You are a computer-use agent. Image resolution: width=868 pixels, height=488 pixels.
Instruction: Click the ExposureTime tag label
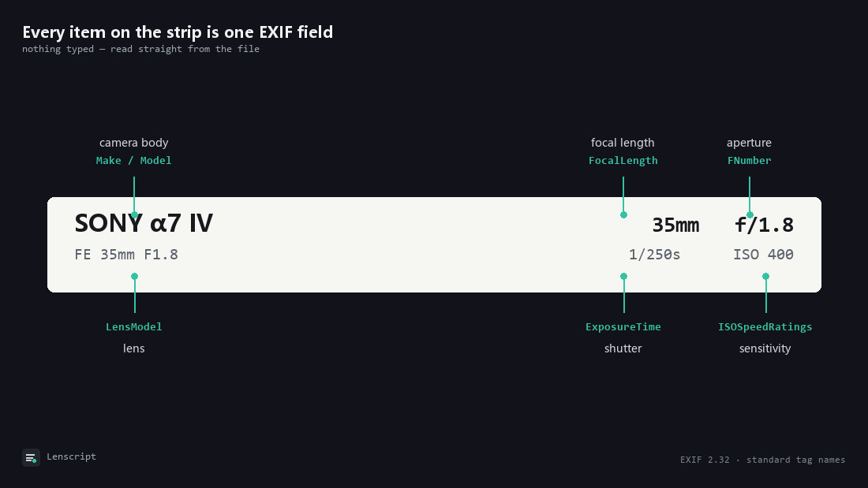pyautogui.click(x=623, y=327)
